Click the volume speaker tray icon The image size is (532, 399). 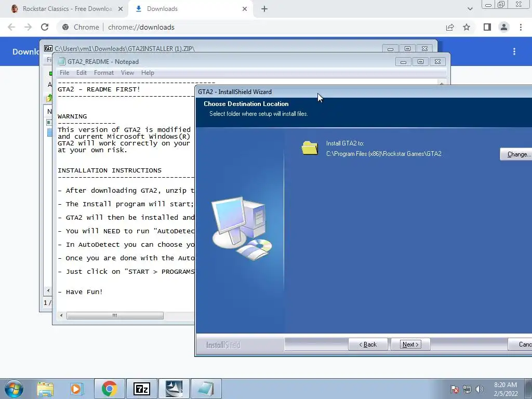pos(480,389)
